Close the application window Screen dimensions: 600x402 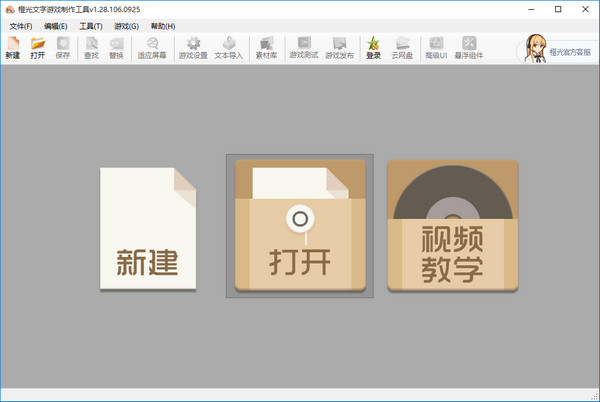point(585,9)
